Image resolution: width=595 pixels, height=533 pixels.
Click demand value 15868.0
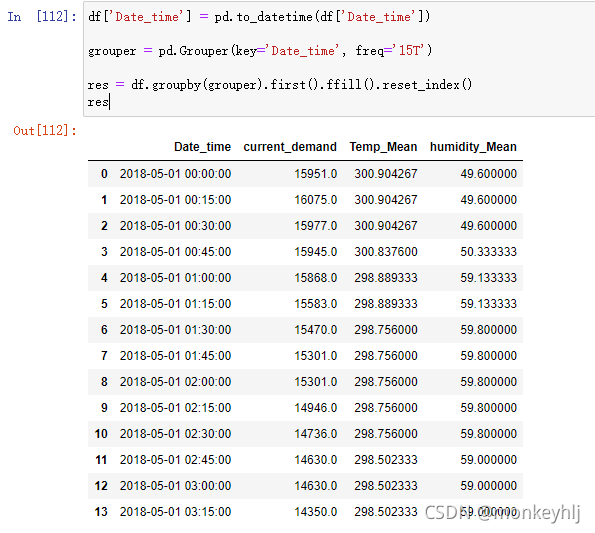[x=316, y=278]
